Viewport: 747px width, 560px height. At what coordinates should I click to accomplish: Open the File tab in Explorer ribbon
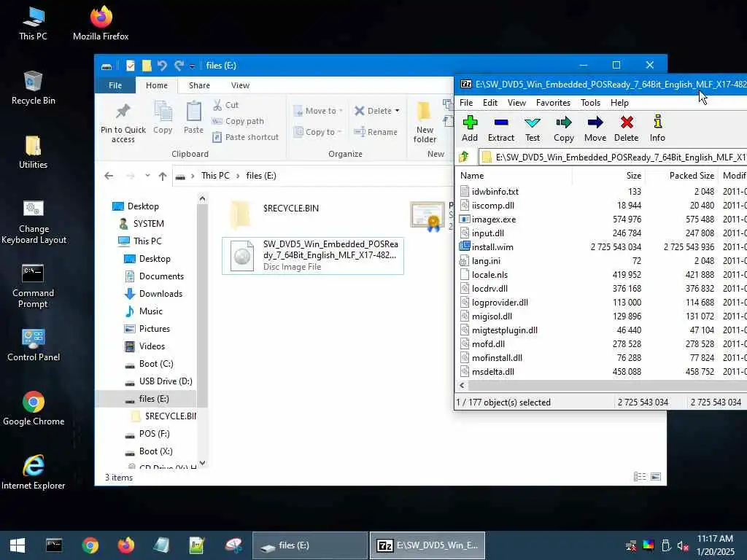point(115,85)
